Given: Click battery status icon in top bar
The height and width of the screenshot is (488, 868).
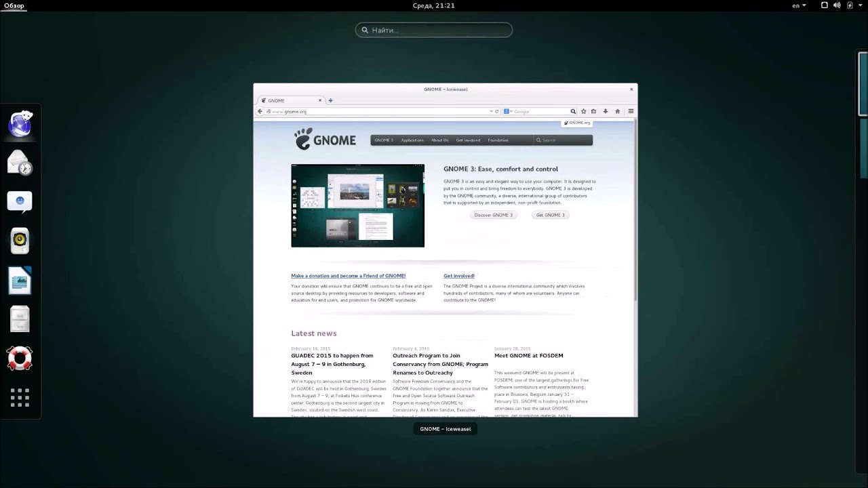Looking at the screenshot, I should click(849, 5).
